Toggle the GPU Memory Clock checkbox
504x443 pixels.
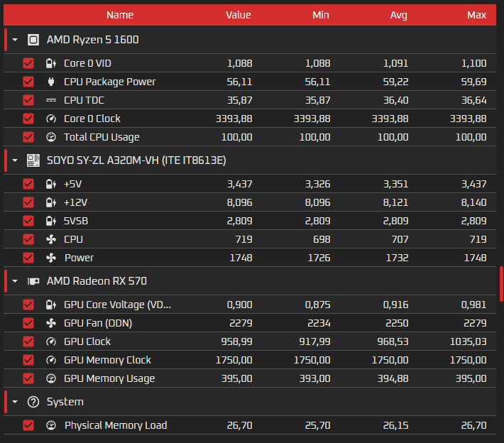[28, 360]
